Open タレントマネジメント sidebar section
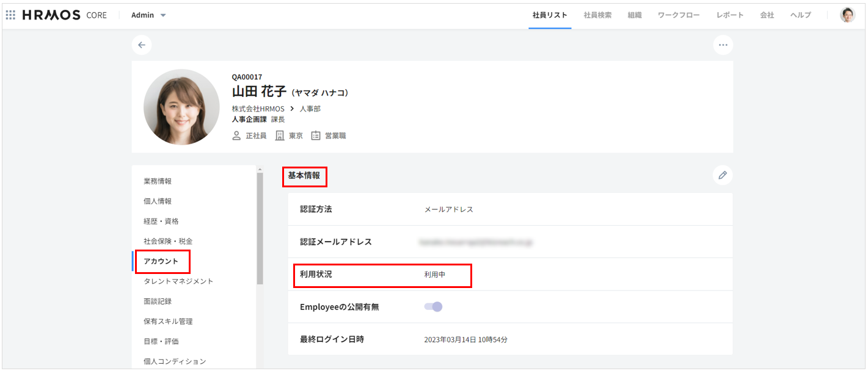 pos(178,281)
